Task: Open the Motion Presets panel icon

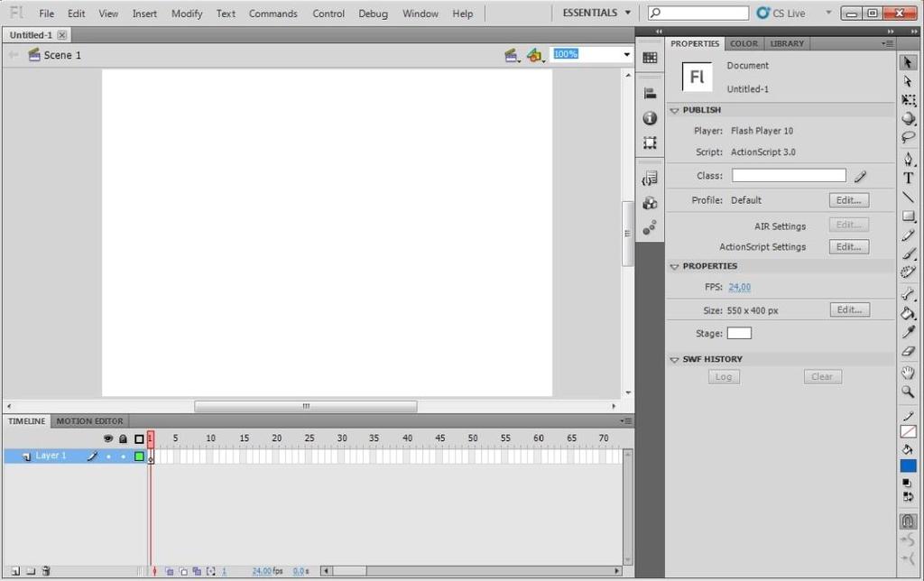Action: coord(650,228)
